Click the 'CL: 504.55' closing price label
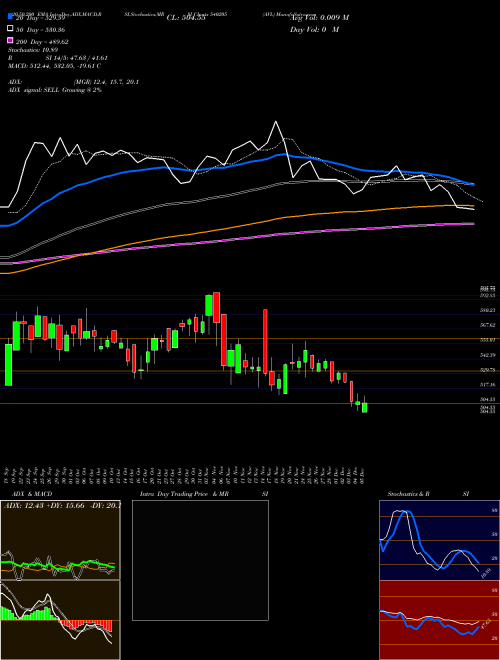Screen dimensions: 500x660 186,18
